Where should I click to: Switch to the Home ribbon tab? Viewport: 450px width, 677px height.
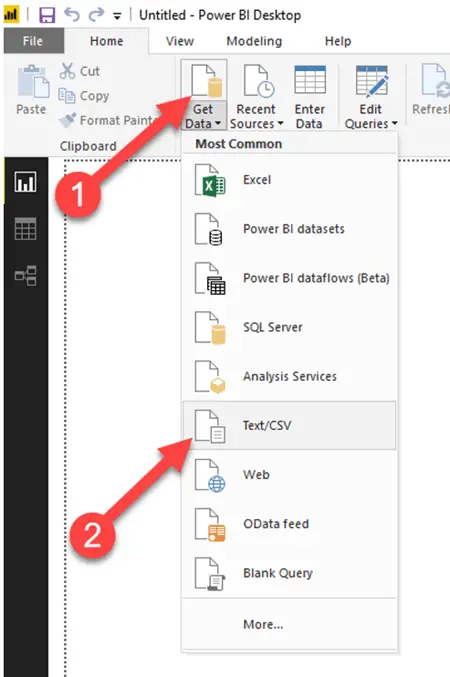point(106,41)
